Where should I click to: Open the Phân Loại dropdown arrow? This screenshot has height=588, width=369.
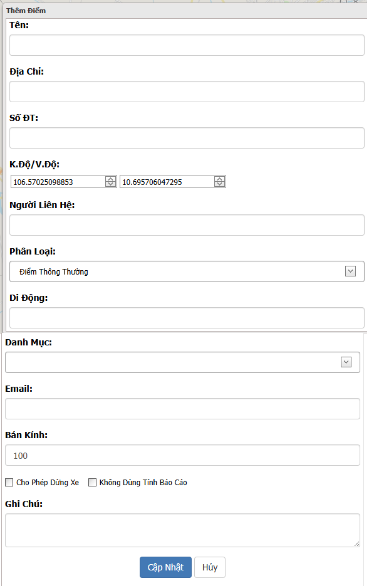point(350,271)
